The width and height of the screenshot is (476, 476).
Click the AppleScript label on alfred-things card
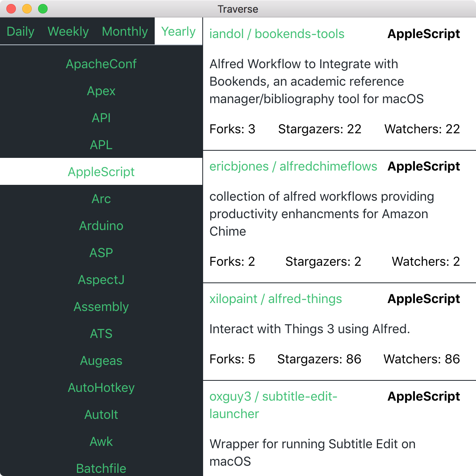[x=424, y=299]
